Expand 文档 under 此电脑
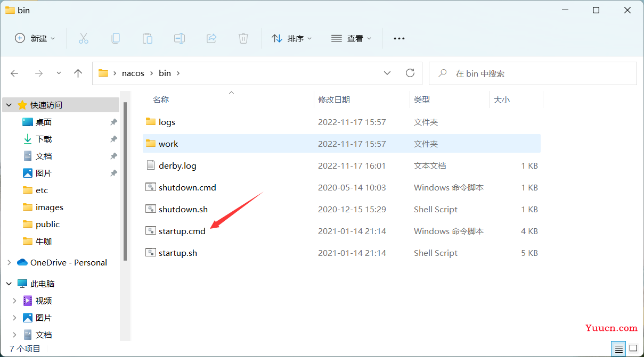The image size is (644, 357). pyautogui.click(x=14, y=335)
